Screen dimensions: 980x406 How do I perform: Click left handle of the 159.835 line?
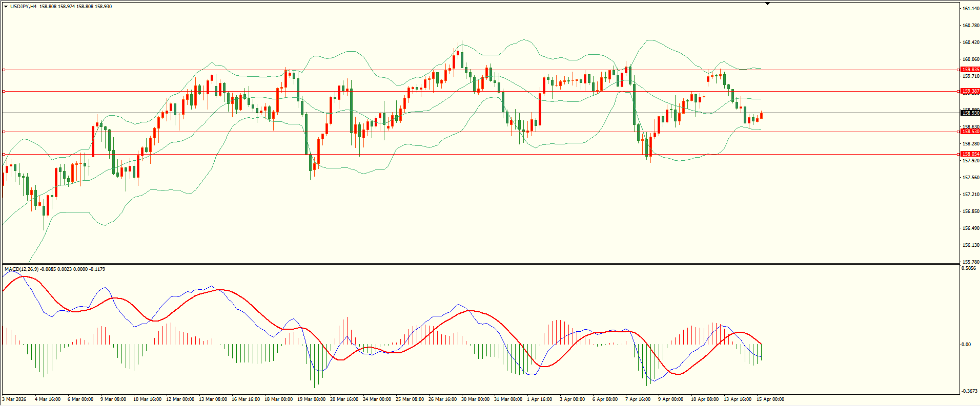(x=4, y=70)
